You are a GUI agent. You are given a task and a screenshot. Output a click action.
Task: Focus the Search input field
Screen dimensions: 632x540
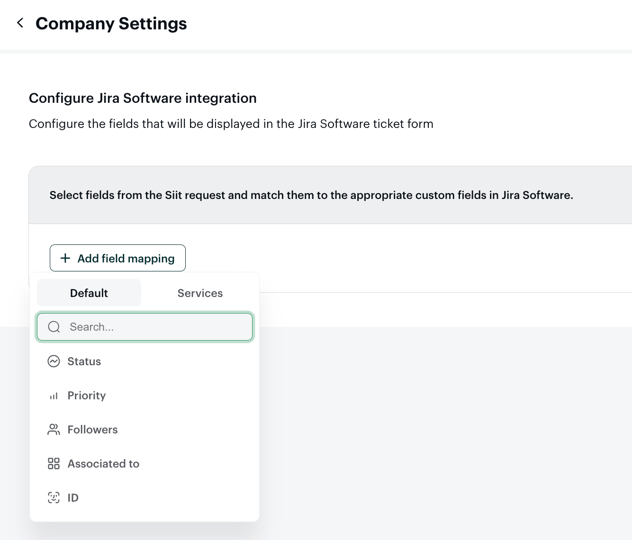pos(155,327)
